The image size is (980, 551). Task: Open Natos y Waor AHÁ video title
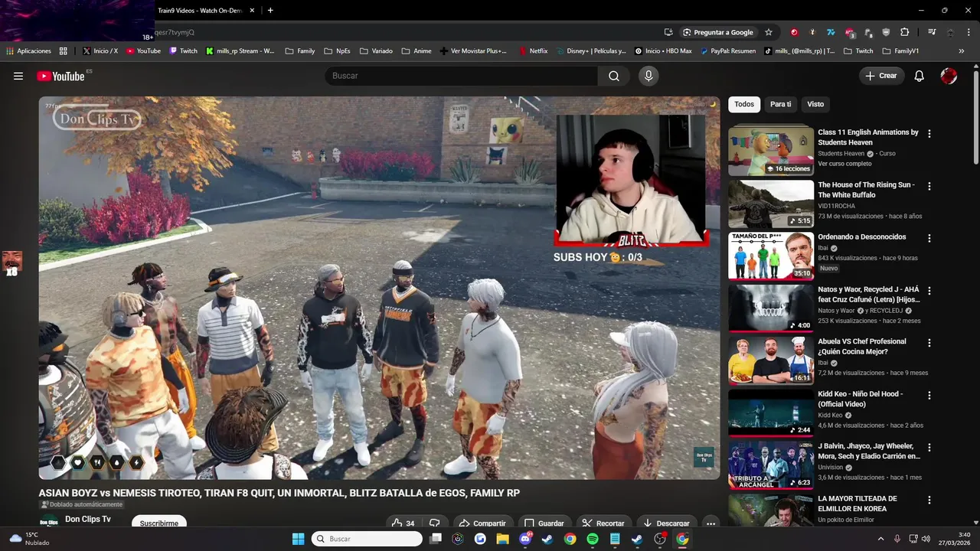coord(868,295)
